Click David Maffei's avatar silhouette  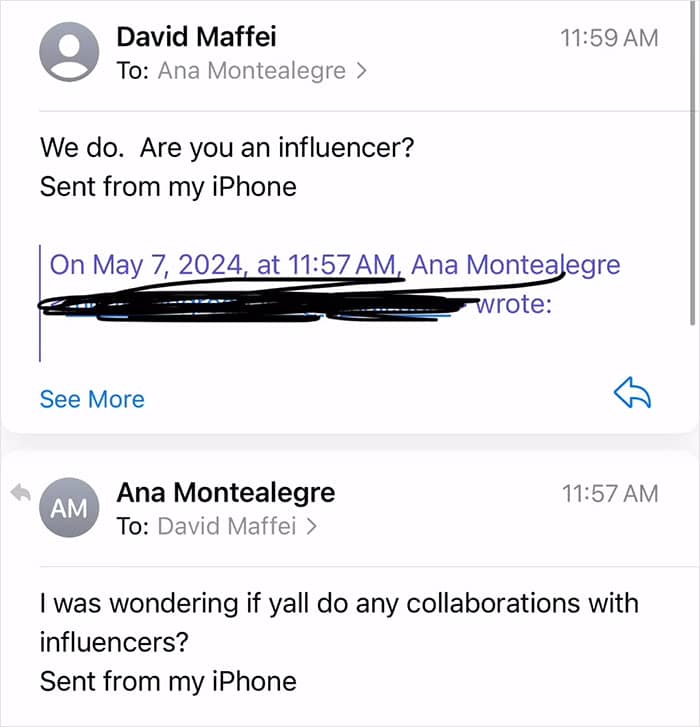pos(70,51)
